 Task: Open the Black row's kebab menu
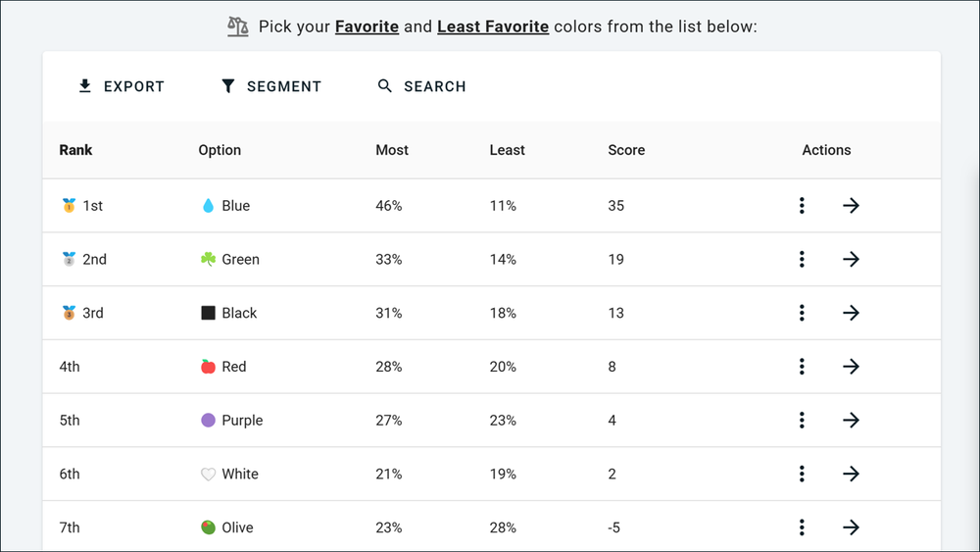(802, 313)
